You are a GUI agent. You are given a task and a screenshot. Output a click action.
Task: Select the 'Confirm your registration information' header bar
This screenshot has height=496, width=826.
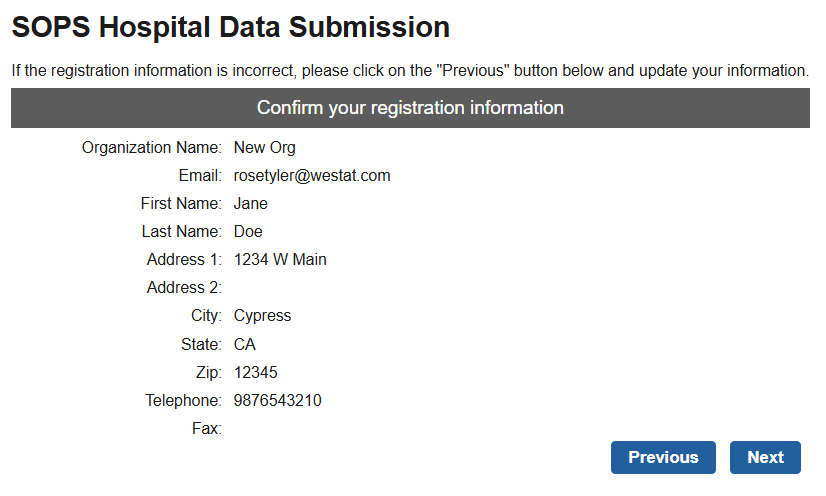410,108
